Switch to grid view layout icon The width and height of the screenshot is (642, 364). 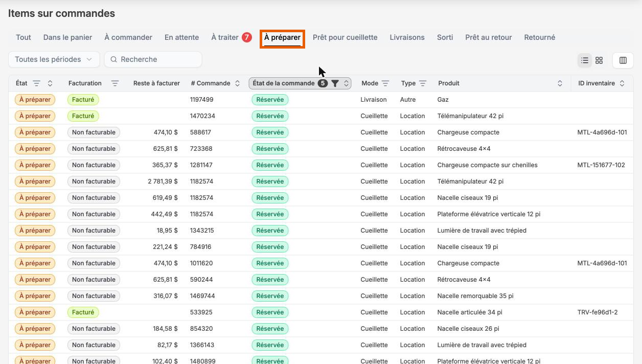[599, 60]
